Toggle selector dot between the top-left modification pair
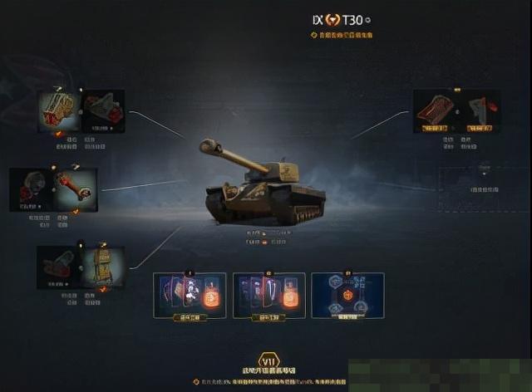The image size is (532, 392). [81, 111]
